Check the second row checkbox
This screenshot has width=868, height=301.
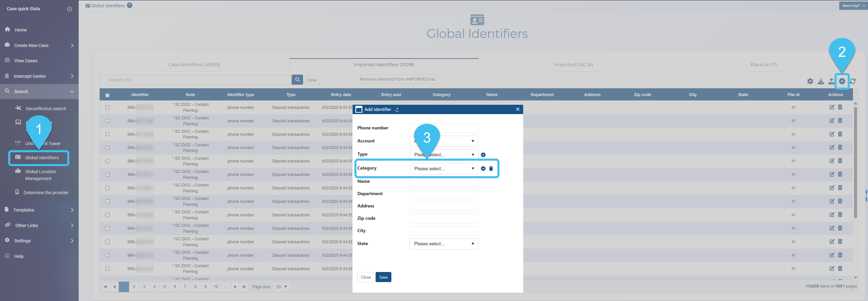tap(107, 121)
